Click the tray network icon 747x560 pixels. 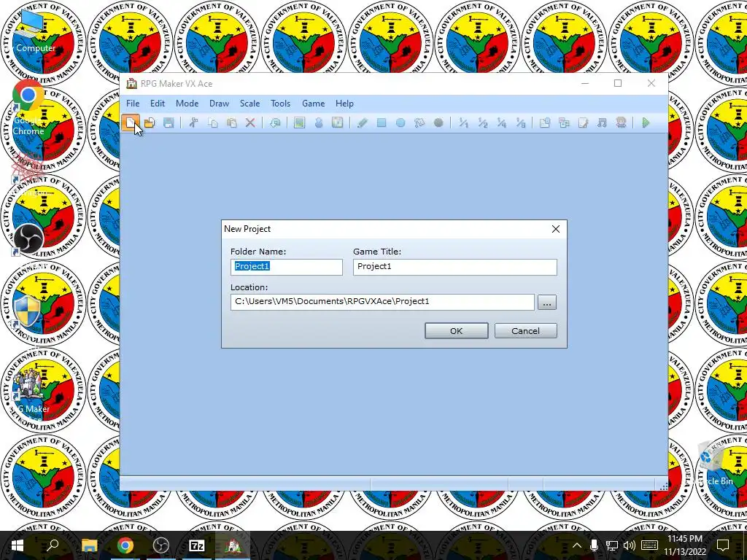tap(612, 545)
